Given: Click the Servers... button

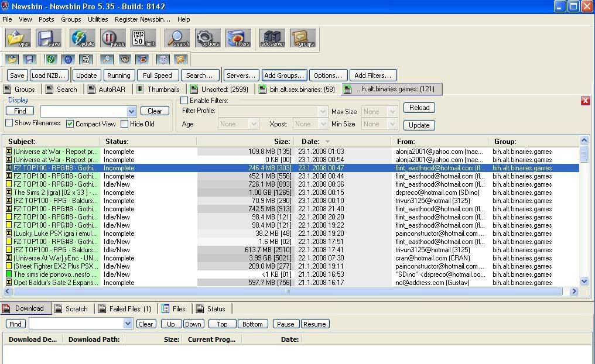Looking at the screenshot, I should [241, 75].
